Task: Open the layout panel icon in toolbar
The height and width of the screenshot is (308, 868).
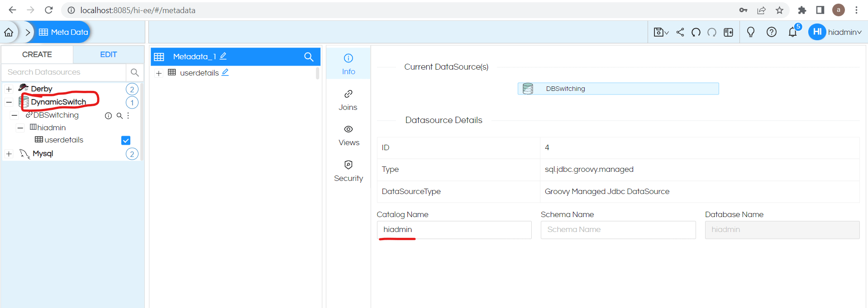Action: click(728, 32)
